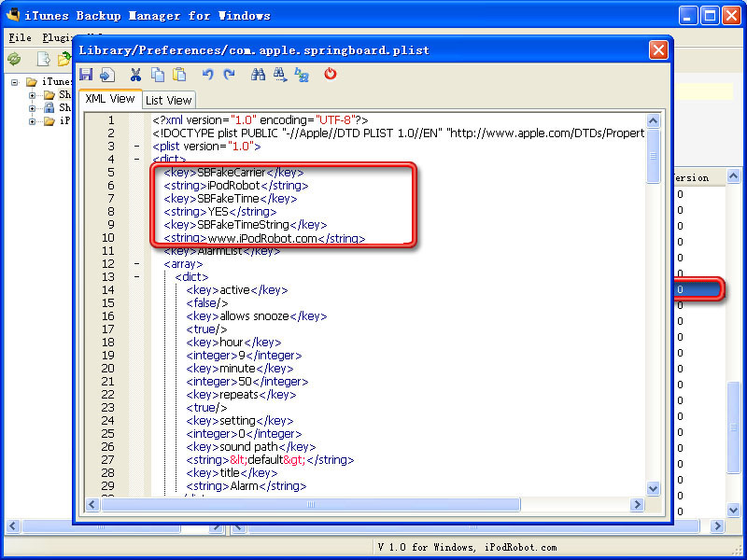Click the repeats key line
The image size is (747, 560).
pos(241,395)
